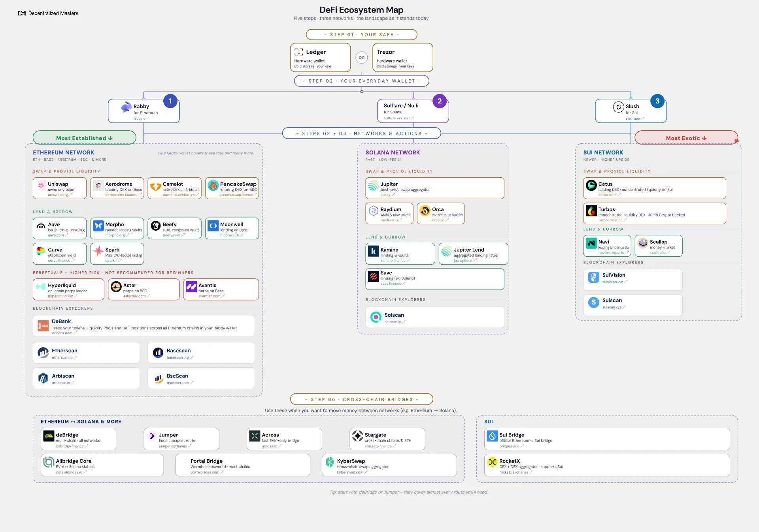759x532 pixels.
Task: Click the Hyperliquid icon
Action: click(x=41, y=286)
